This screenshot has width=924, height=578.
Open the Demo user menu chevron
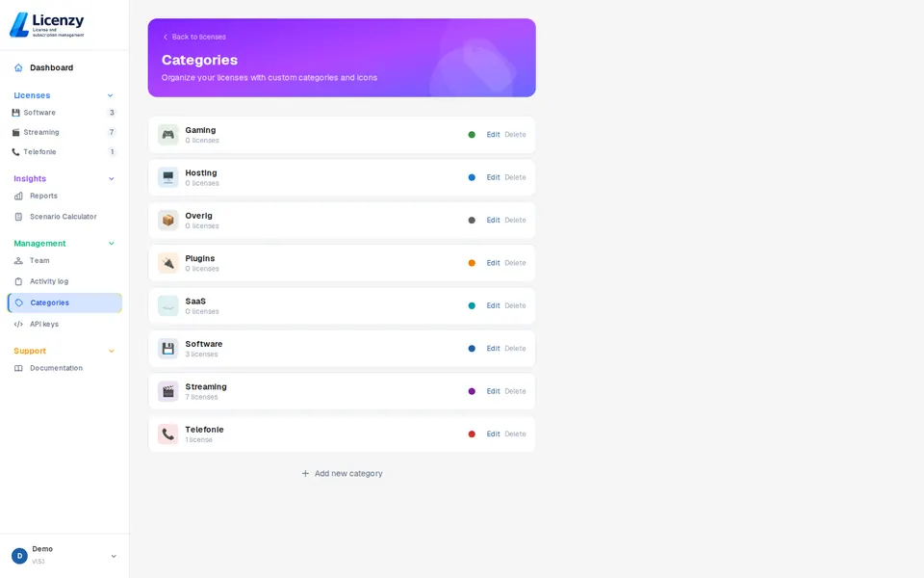click(x=114, y=556)
